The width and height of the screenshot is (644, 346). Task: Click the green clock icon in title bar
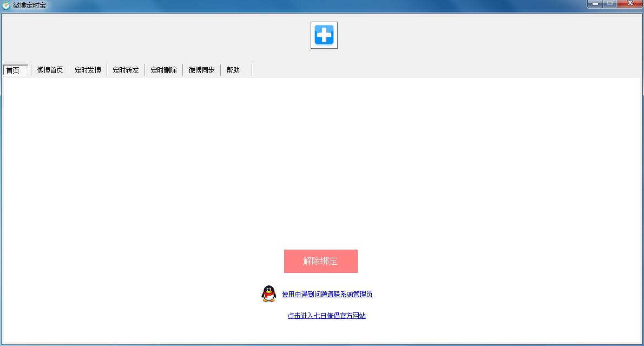click(5, 4)
